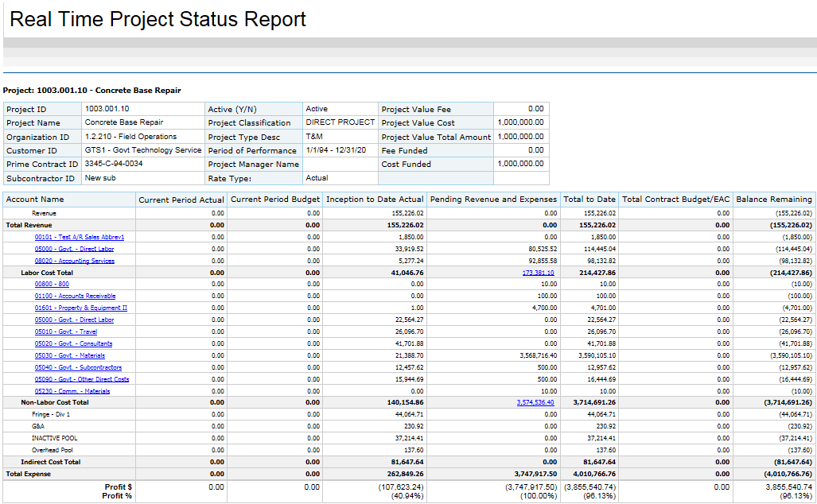817x504 pixels.
Task: Click the Real Time Project Status Report title
Action: tap(158, 20)
